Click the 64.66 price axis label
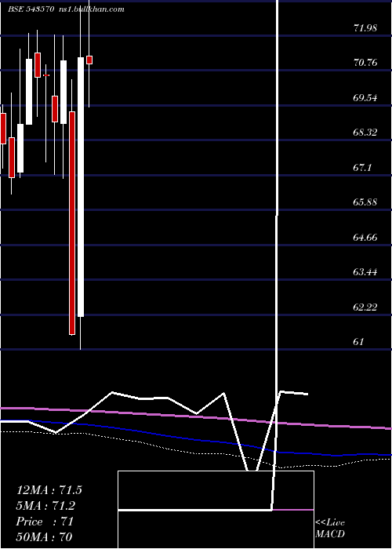This screenshot has height=549, width=392. click(x=365, y=238)
